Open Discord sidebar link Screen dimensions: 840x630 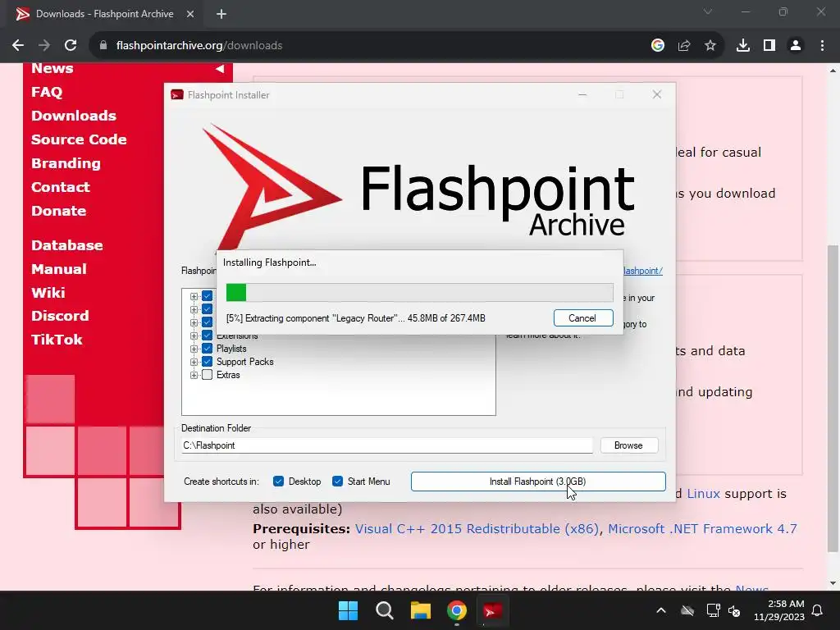coord(60,316)
